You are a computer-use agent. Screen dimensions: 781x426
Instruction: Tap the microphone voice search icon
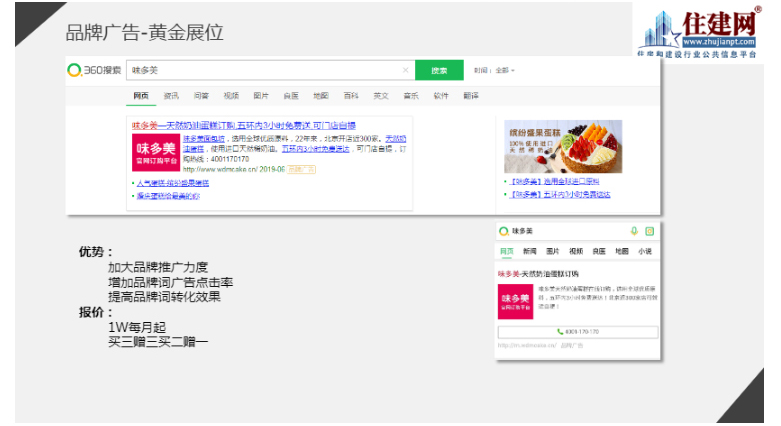tap(633, 230)
